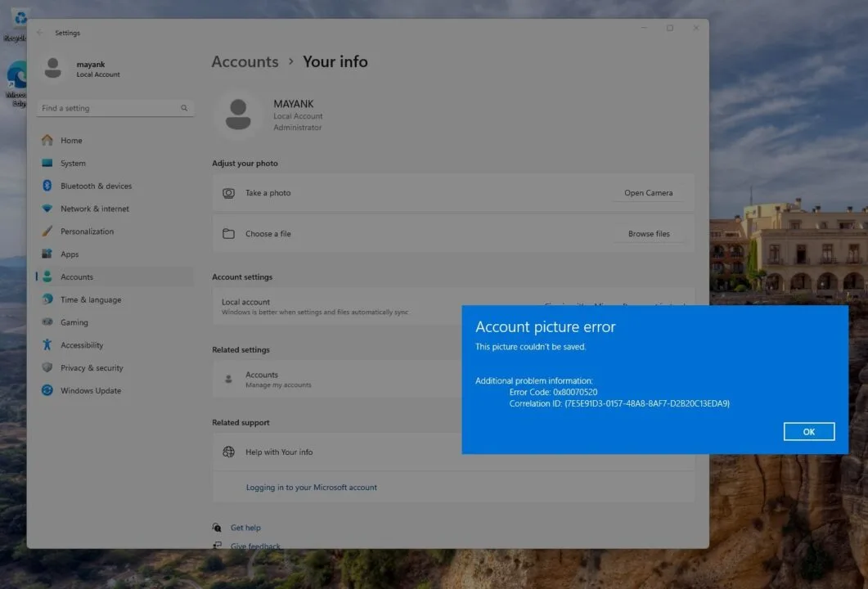
Task: Click inside the Find a setting box
Action: 110,108
